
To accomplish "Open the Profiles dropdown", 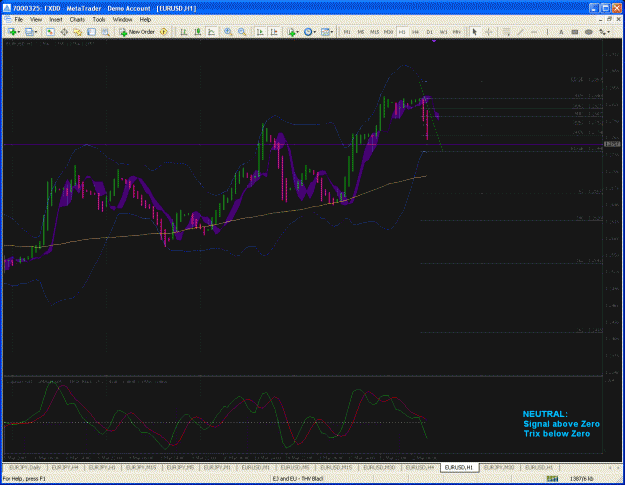I will tap(31, 32).
